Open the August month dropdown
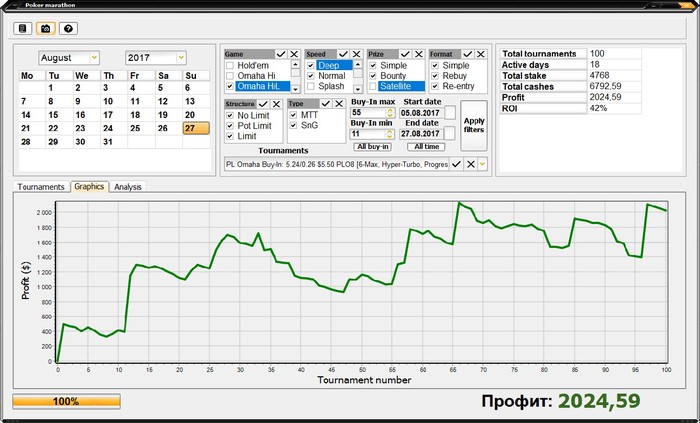700x423 pixels. pyautogui.click(x=94, y=58)
